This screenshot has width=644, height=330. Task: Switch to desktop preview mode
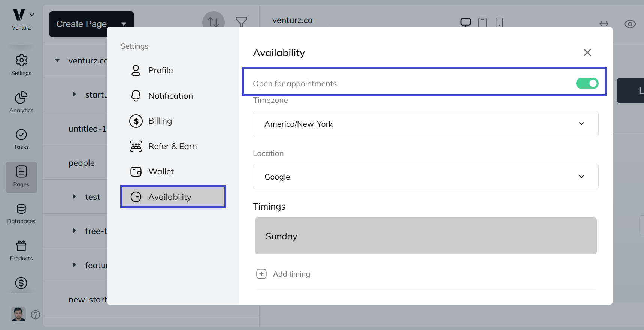click(x=465, y=22)
